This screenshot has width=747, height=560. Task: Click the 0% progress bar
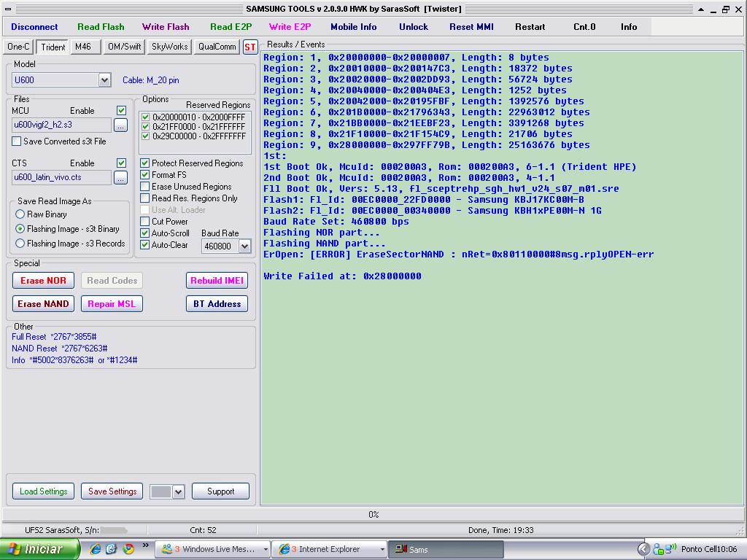pos(373,515)
